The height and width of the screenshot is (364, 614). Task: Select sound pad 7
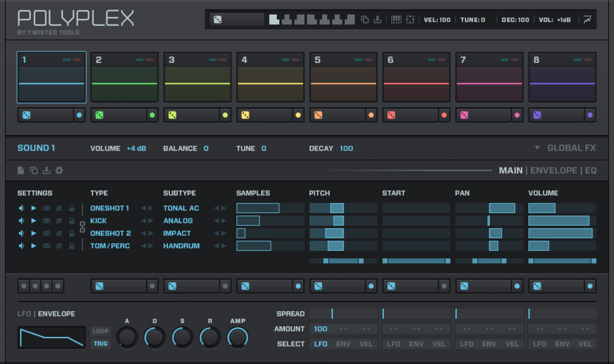click(490, 78)
